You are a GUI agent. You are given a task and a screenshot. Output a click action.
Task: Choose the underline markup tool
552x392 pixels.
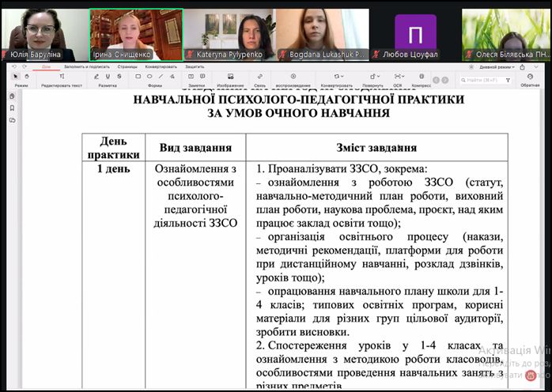coord(107,77)
